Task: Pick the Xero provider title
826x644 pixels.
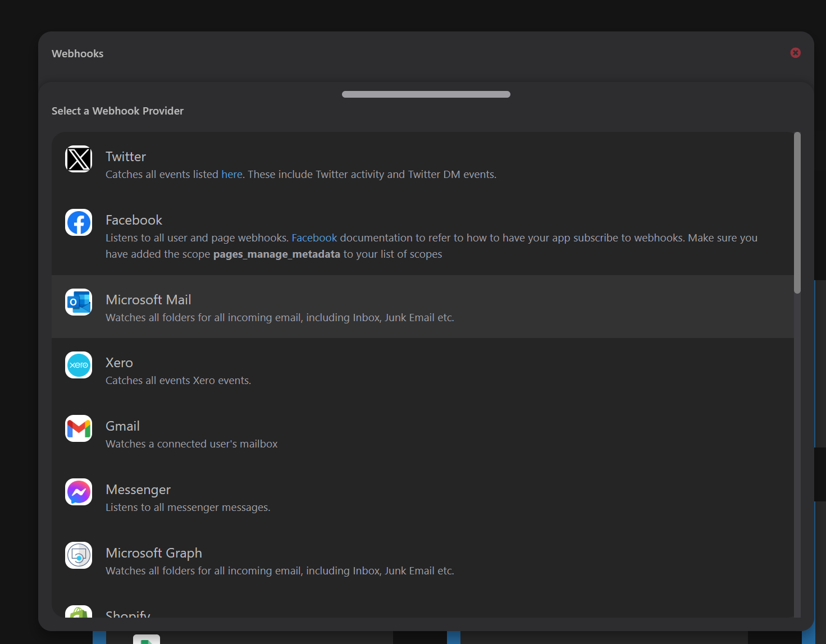Action: click(119, 363)
